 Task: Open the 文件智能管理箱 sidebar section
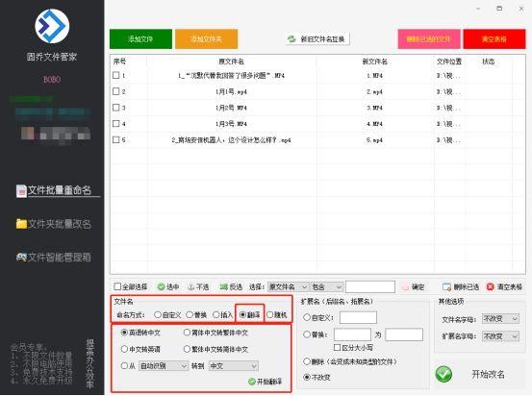[54, 257]
